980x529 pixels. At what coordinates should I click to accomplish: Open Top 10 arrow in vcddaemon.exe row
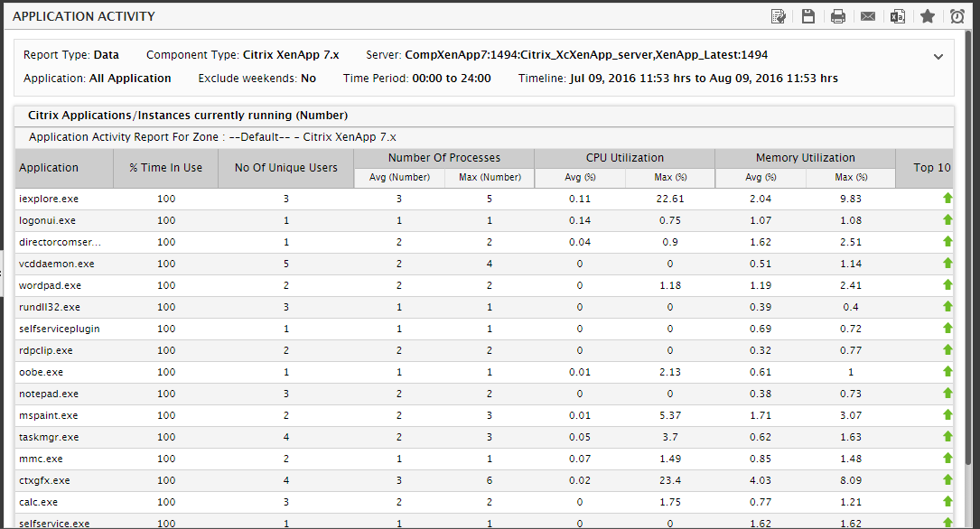[x=947, y=263]
